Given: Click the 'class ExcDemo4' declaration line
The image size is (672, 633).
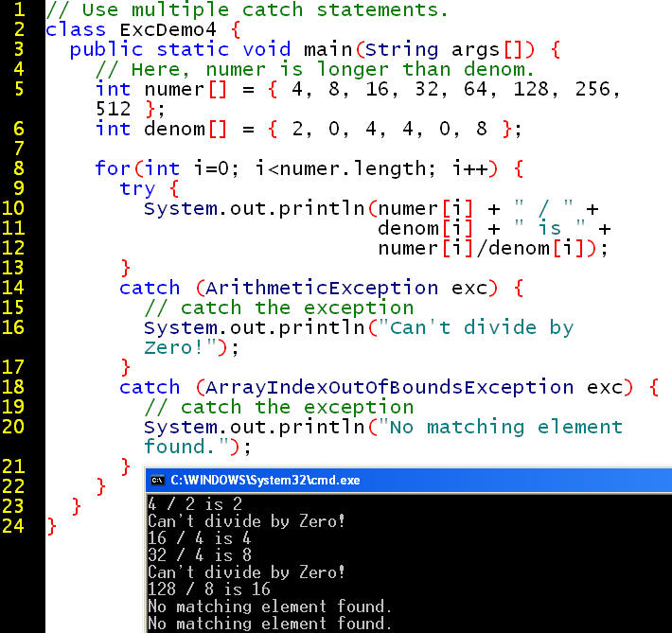Looking at the screenshot, I should 143,29.
